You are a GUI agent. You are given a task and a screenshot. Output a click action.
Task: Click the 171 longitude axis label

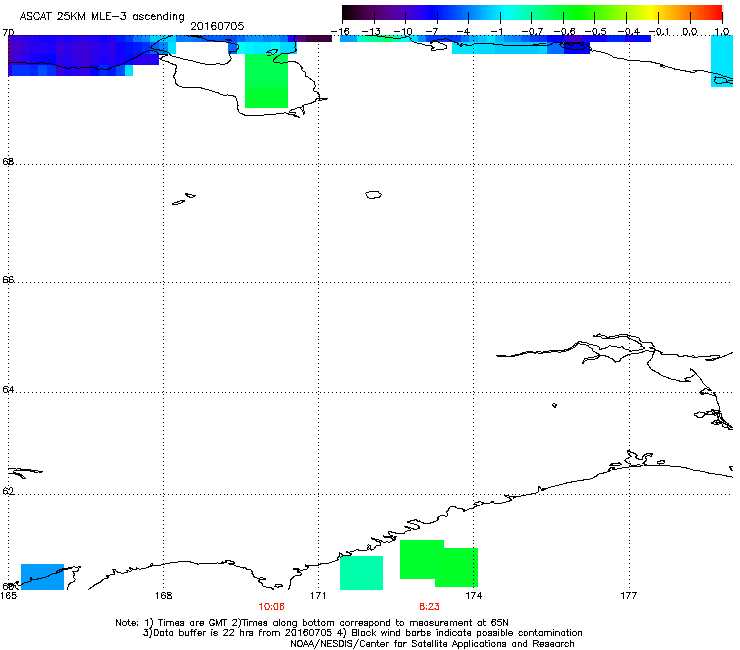318,596
